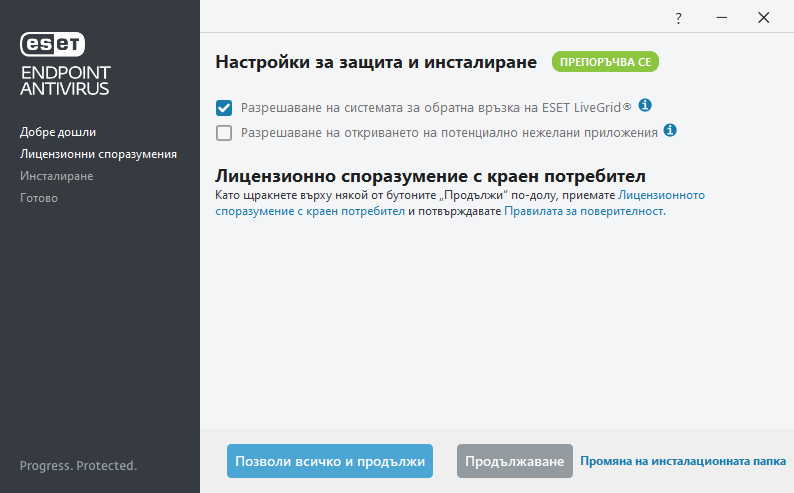Show info about ESET LiveGrid feedback system
Screen dimensions: 794x493
click(645, 105)
